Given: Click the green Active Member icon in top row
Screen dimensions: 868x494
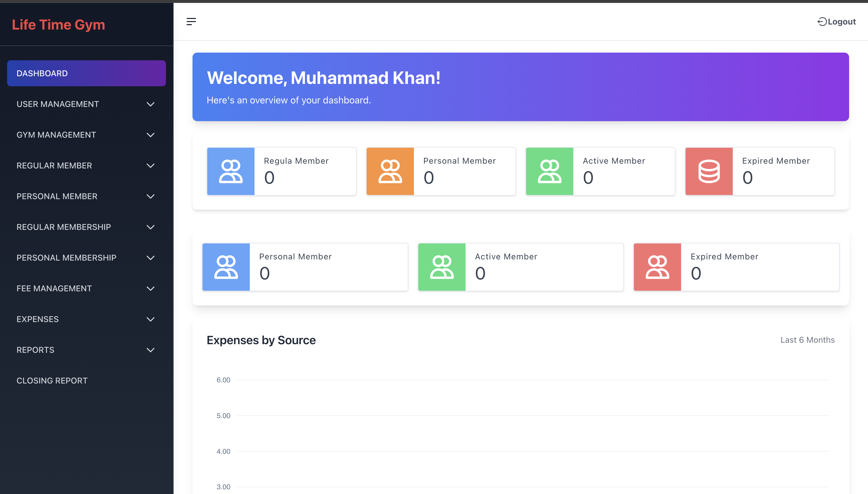Looking at the screenshot, I should (x=549, y=171).
